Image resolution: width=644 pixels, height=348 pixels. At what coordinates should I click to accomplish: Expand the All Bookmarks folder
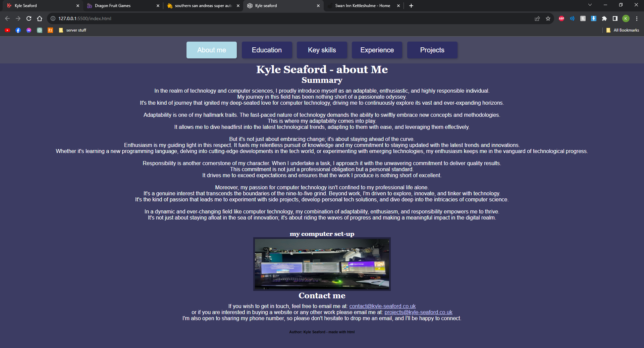[623, 30]
